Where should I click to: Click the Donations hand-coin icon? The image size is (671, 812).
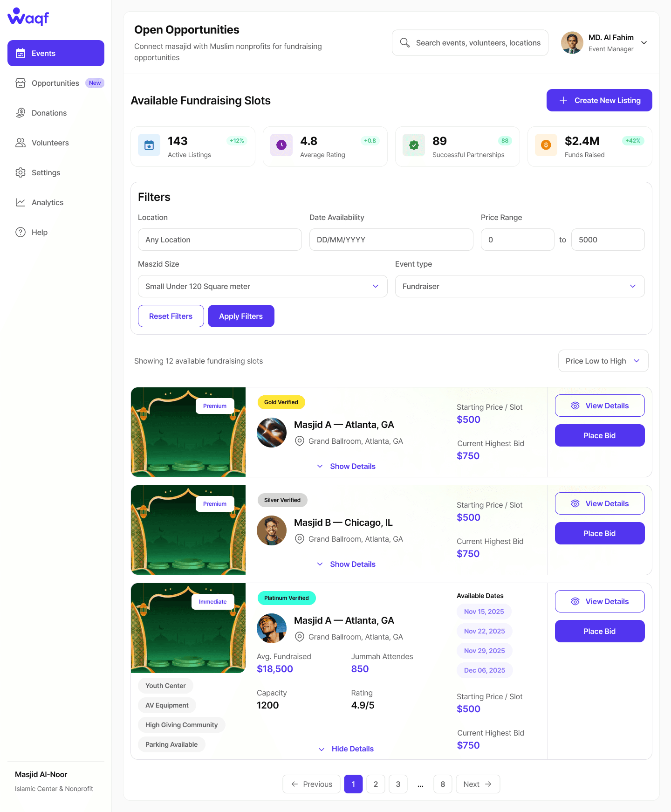point(21,113)
